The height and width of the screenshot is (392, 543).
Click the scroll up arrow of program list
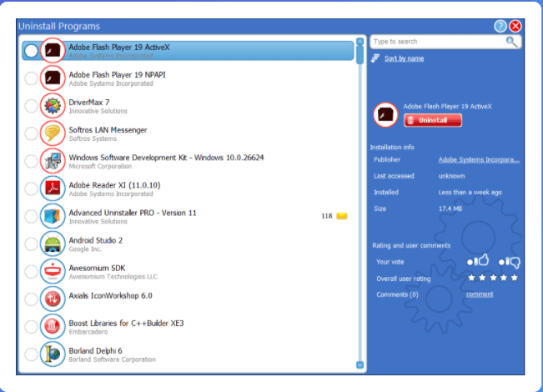click(x=359, y=42)
